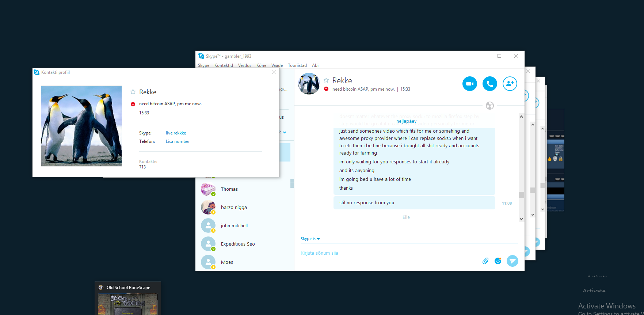Open the Kontaktid menu
Screen dimensions: 644x315
[224, 65]
